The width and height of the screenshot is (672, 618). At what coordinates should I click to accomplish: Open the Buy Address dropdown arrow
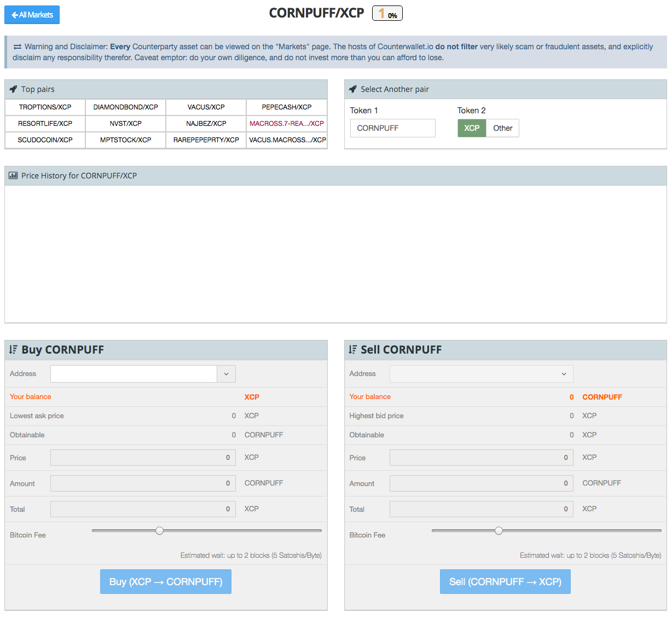click(x=227, y=374)
